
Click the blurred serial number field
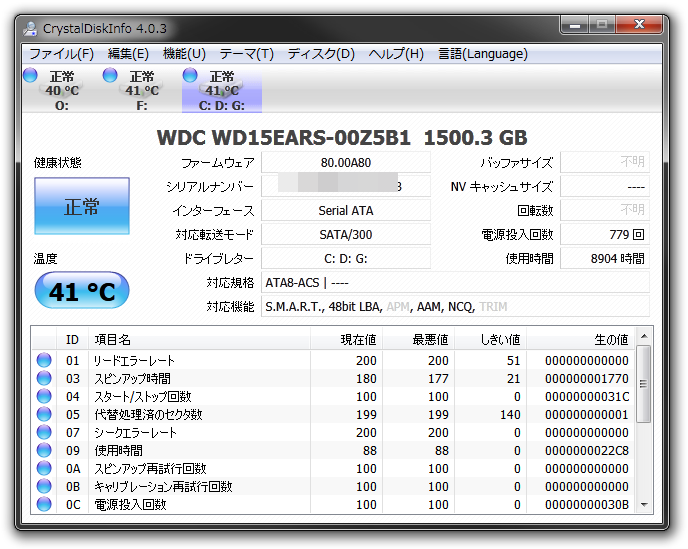pyautogui.click(x=346, y=187)
